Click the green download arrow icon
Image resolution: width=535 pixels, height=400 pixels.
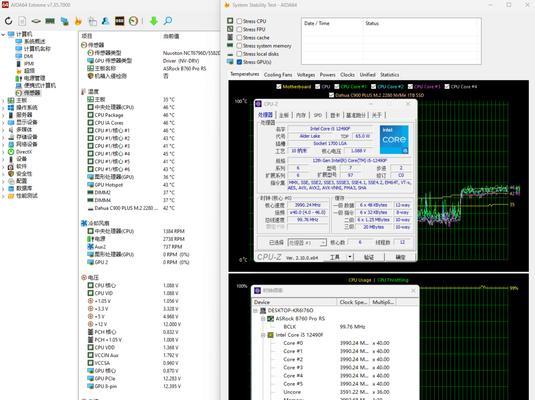pos(154,21)
